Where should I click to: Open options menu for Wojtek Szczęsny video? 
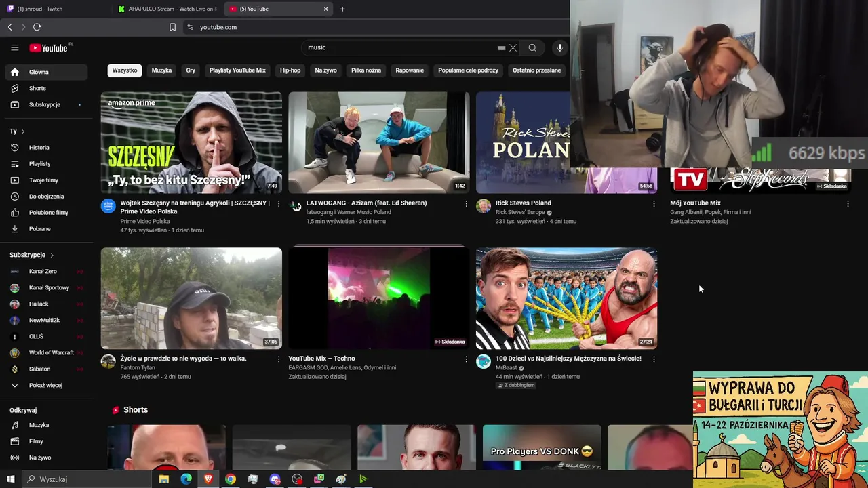279,204
